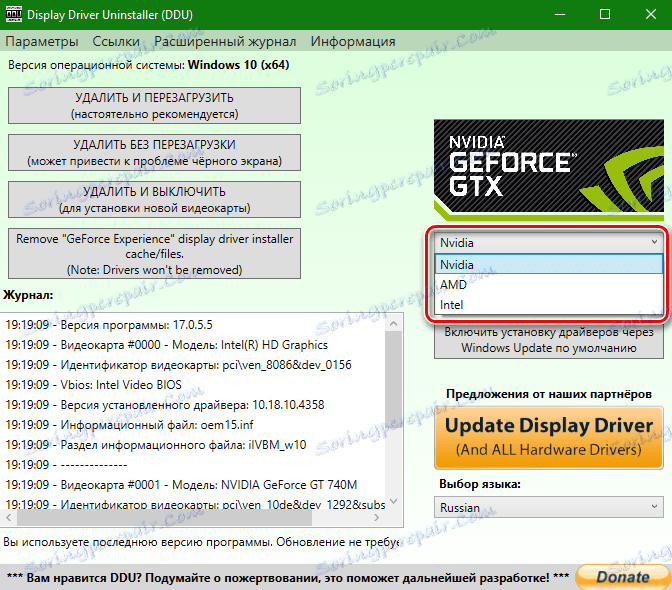Viewport: 672px width, 590px height.
Task: Select log line with pci\ven_8086&dev_0156
Action: pos(178,365)
